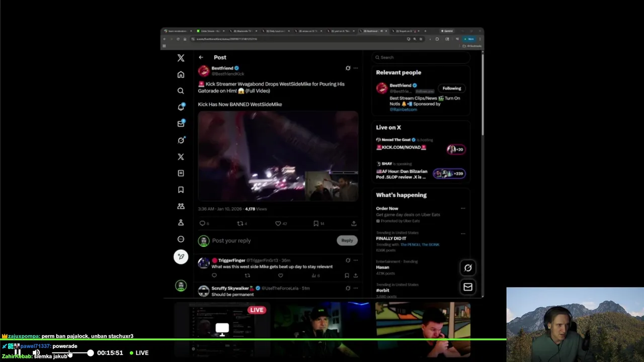Open the Hasan trending topic

382,267
